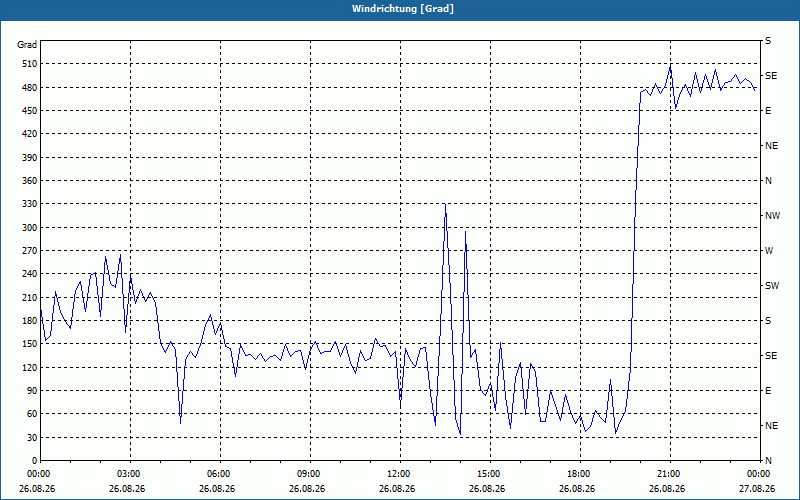Viewport: 800px width, 500px height.
Task: Select the 390 y-axis value
Action: 30,158
